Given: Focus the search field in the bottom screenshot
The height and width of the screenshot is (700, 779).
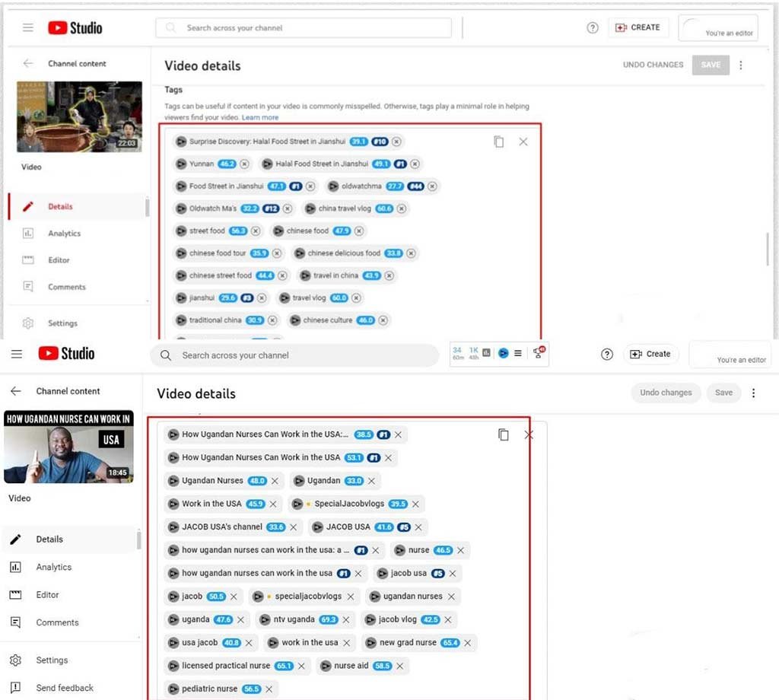Looking at the screenshot, I should click(294, 355).
